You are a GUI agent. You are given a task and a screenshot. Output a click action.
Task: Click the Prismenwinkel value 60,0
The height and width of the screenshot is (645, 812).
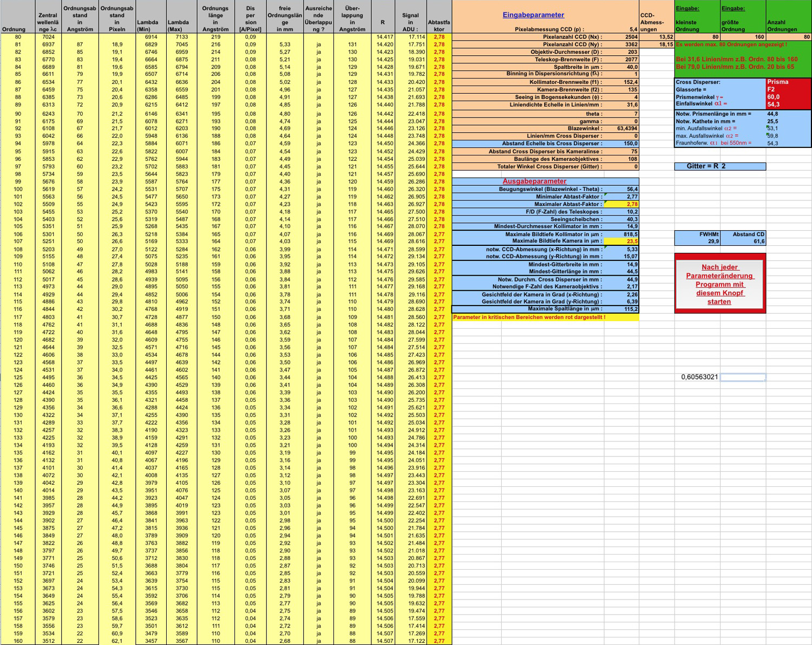pyautogui.click(x=788, y=97)
